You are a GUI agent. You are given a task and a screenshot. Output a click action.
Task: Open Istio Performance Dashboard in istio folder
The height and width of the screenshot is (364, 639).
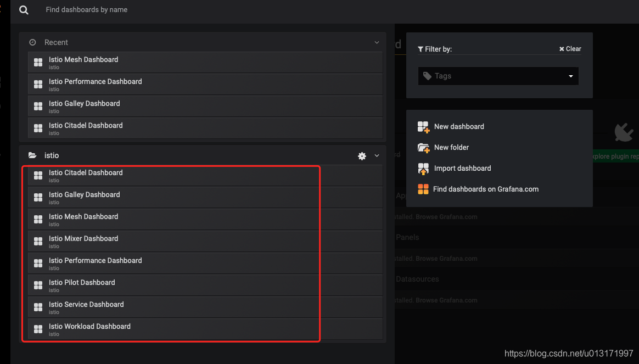[x=205, y=264]
